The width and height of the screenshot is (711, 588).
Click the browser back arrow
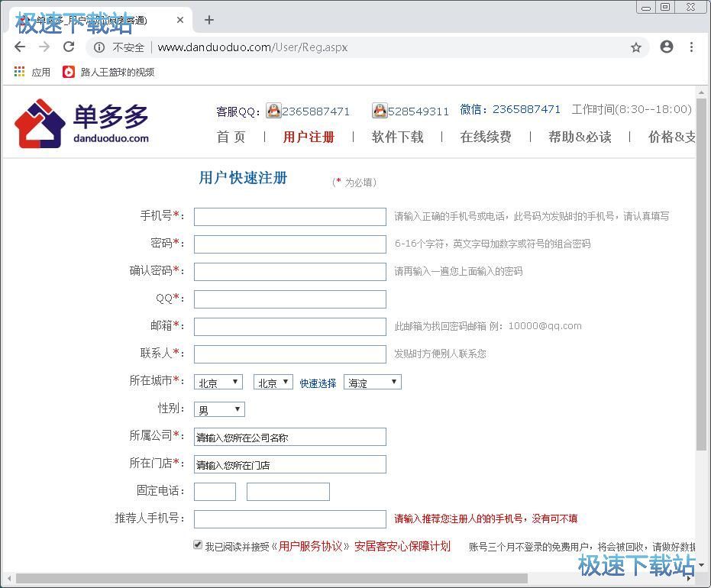click(x=20, y=47)
